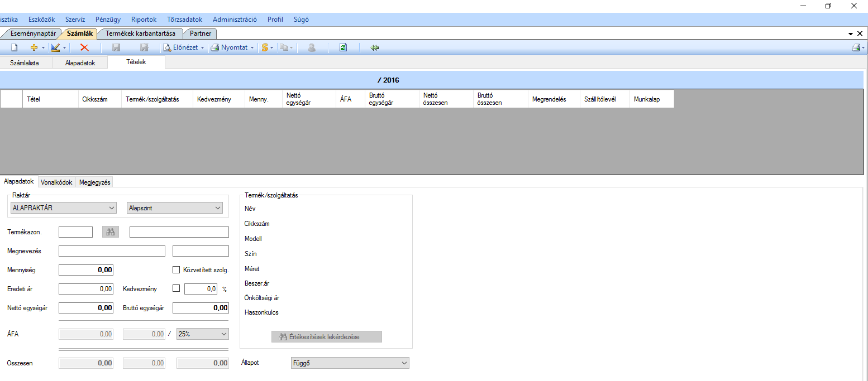Viewport: 868px width, 381px height.
Task: Click the Kedvezmény percent input field
Action: [x=201, y=289]
